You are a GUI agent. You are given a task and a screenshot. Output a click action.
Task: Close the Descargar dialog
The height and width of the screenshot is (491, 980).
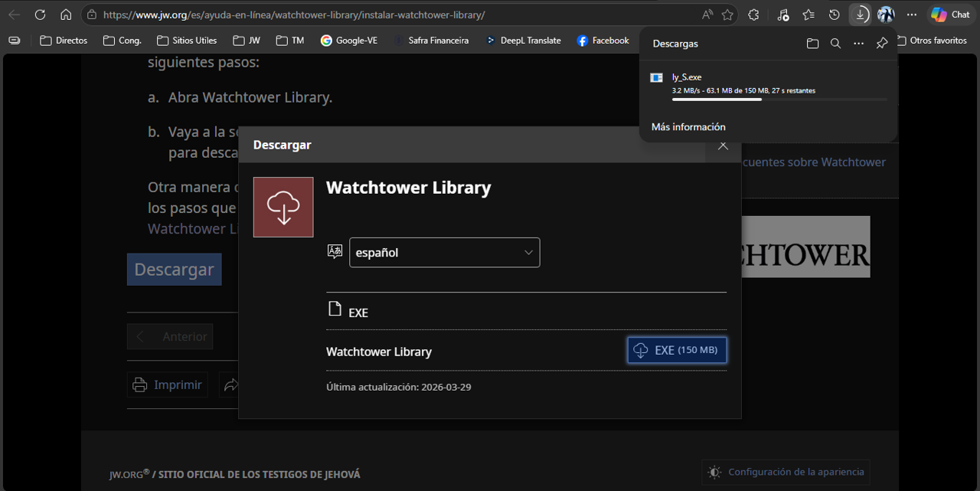[723, 145]
